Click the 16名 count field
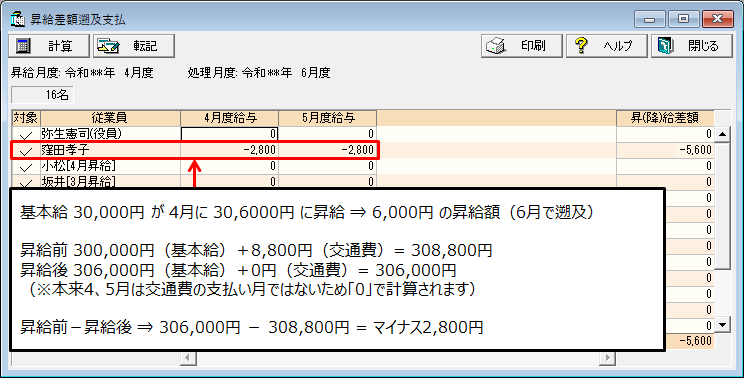Screen dimensions: 744x378 point(42,95)
